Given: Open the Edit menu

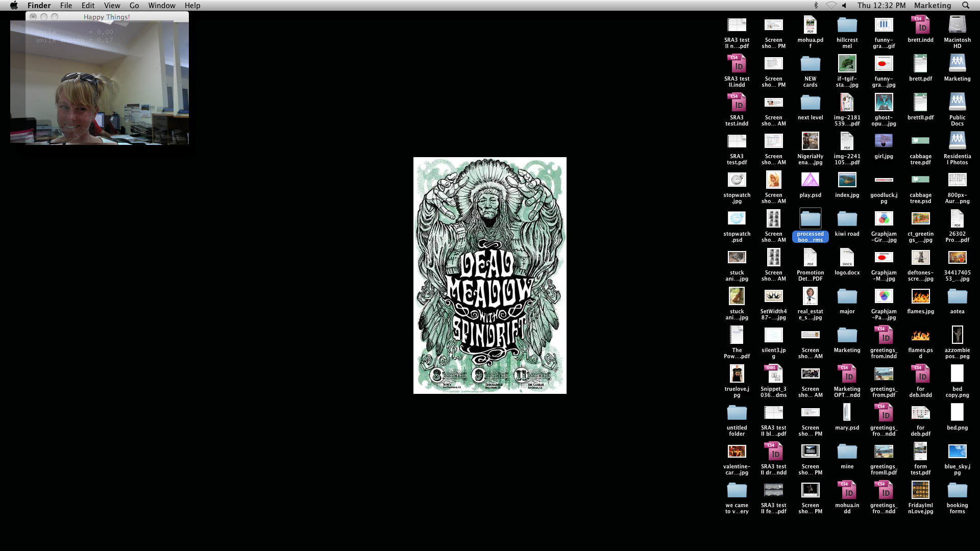Looking at the screenshot, I should 88,5.
